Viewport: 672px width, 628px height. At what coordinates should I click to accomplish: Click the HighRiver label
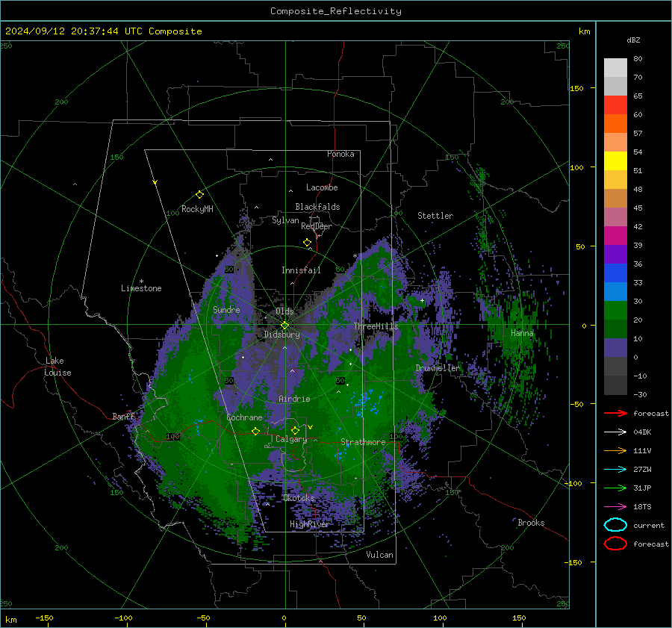tap(309, 524)
